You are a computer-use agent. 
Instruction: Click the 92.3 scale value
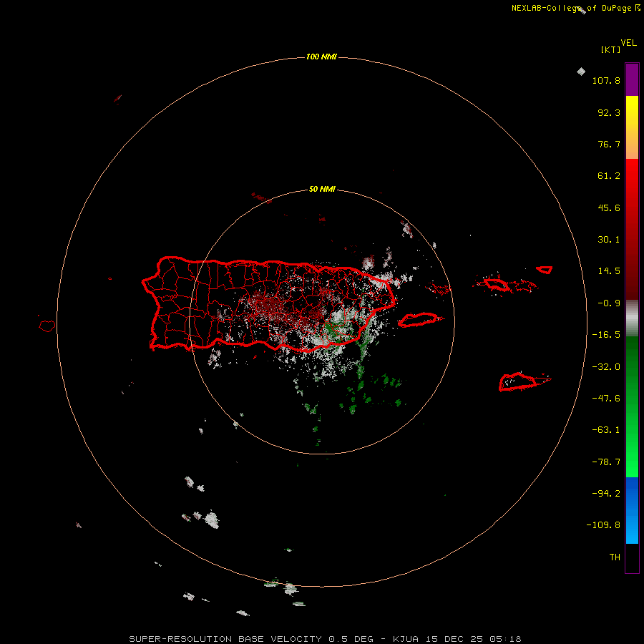(x=609, y=112)
